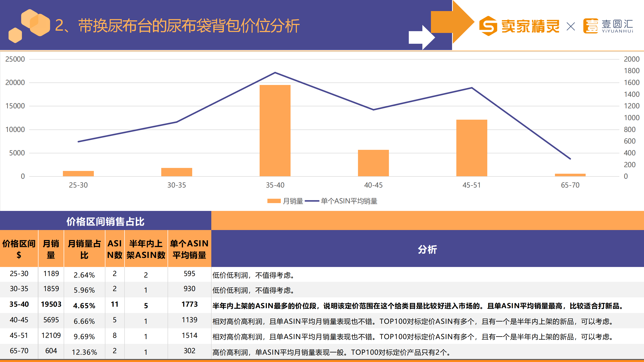Click the 2.64% share cell
This screenshot has width=644, height=362.
point(84,275)
